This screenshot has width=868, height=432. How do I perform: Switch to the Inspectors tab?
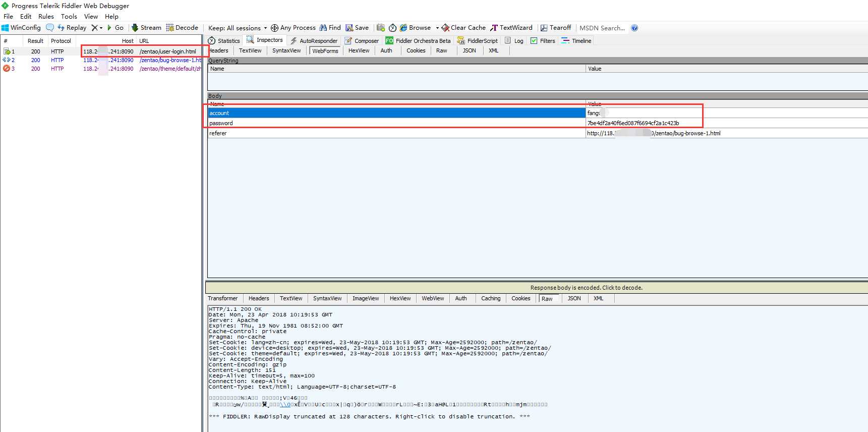click(x=265, y=40)
